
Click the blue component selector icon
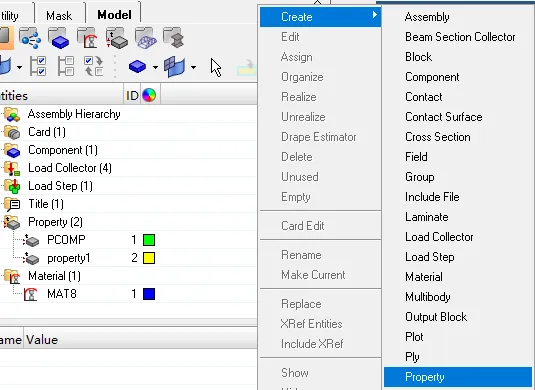(x=138, y=66)
